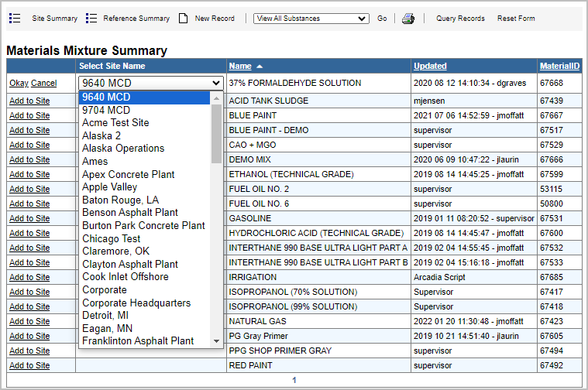Click the Name column sort arrow

(259, 67)
